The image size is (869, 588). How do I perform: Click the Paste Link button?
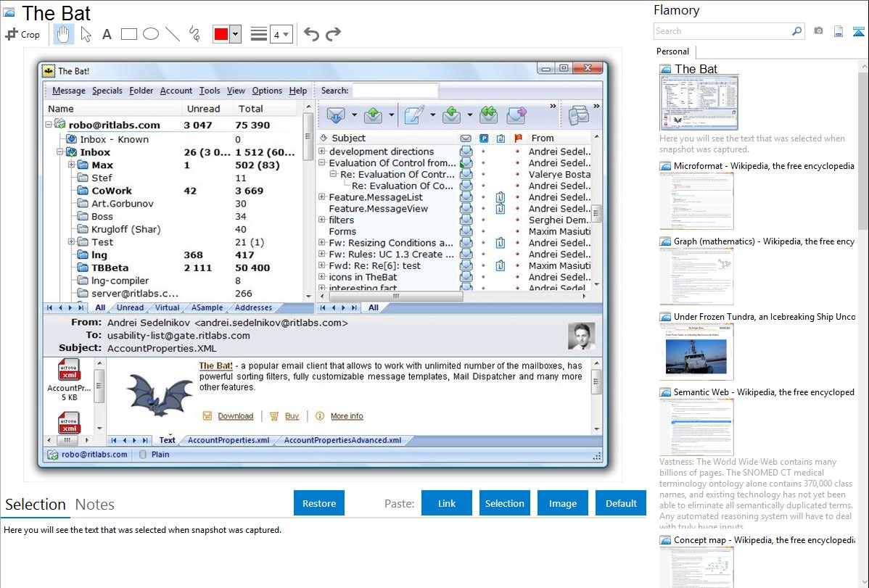(447, 503)
